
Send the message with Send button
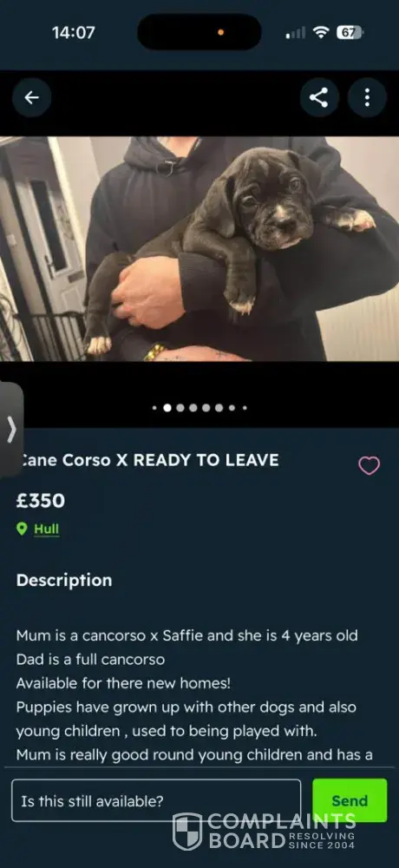pos(350,800)
